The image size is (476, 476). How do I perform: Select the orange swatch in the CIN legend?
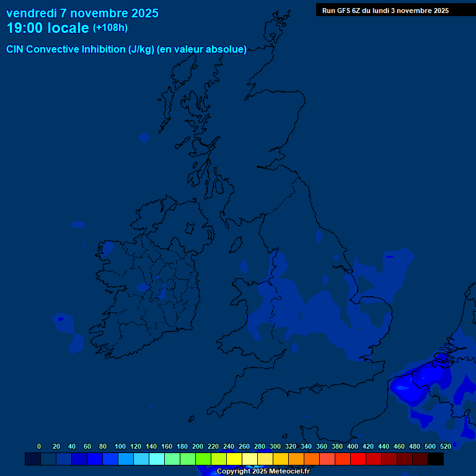click(296, 459)
